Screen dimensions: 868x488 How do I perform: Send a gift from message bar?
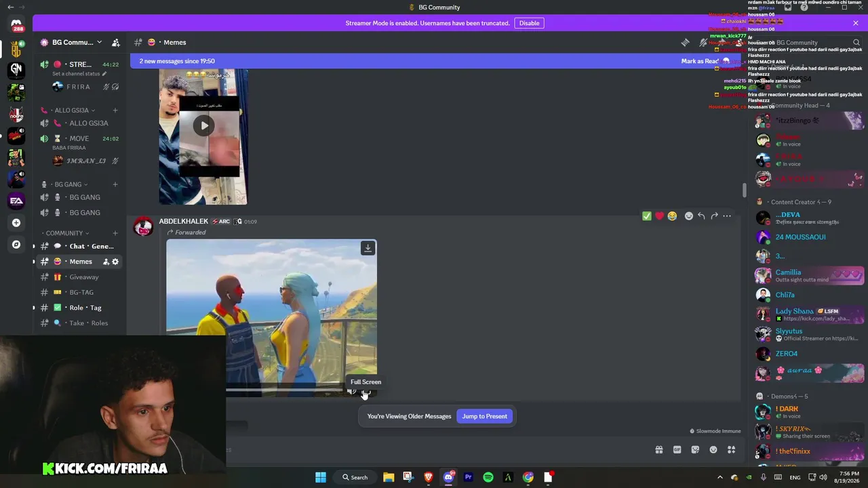click(x=658, y=449)
